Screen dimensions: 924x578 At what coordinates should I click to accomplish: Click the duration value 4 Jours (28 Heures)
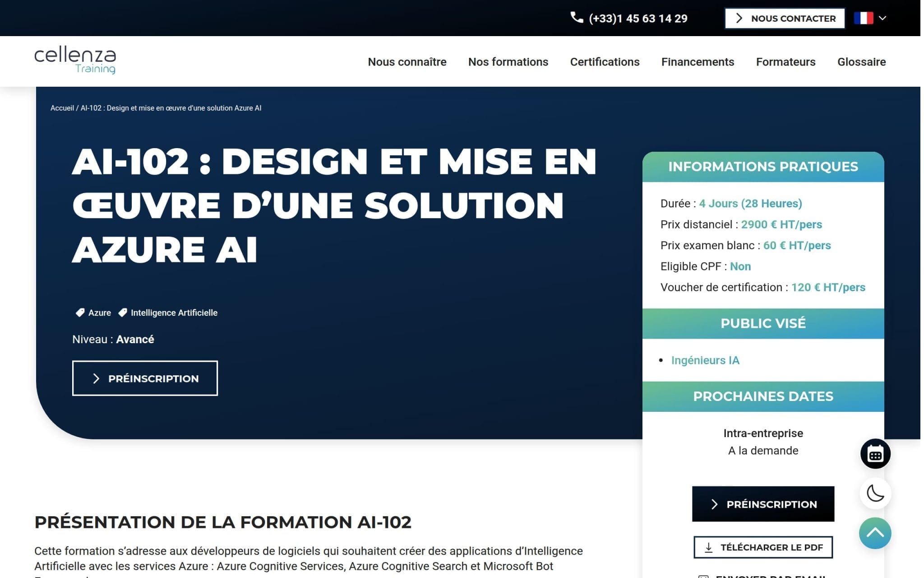750,204
